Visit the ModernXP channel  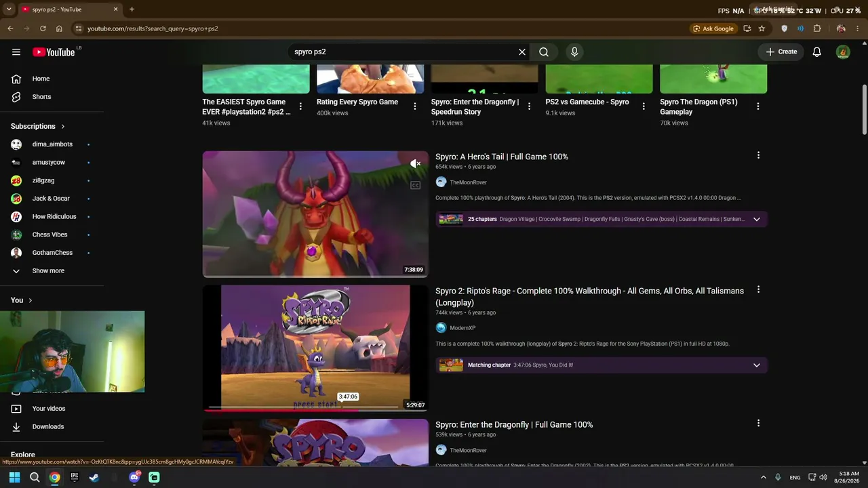[462, 328]
